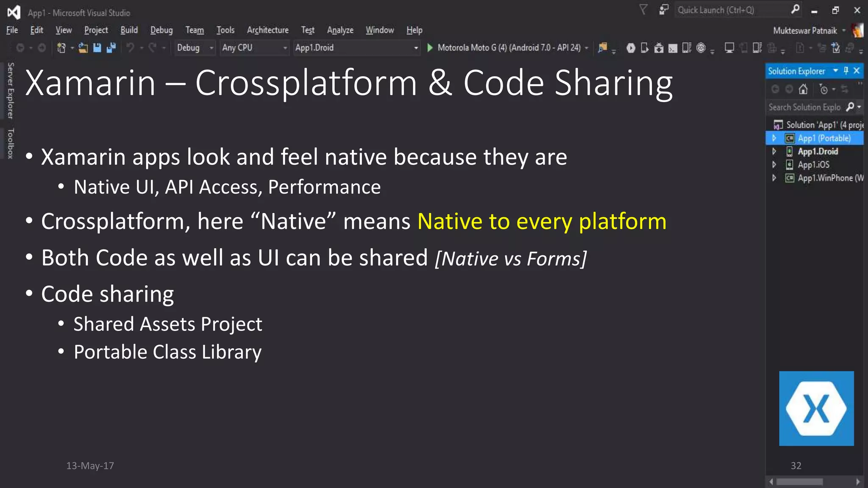Start debugging with the green play arrow
This screenshot has width=868, height=488.
coord(430,48)
